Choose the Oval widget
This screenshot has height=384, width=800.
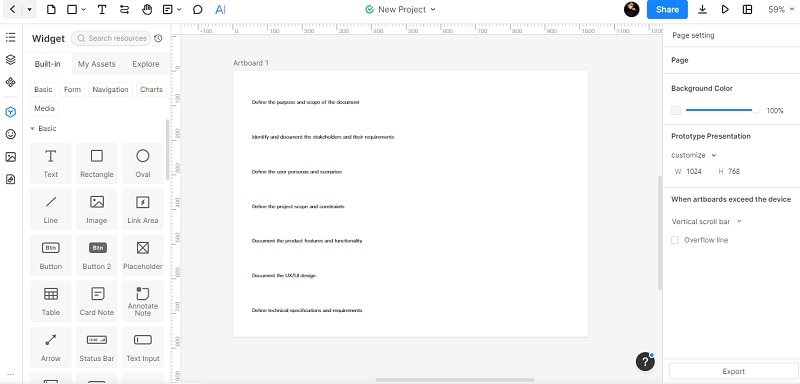[x=143, y=163]
